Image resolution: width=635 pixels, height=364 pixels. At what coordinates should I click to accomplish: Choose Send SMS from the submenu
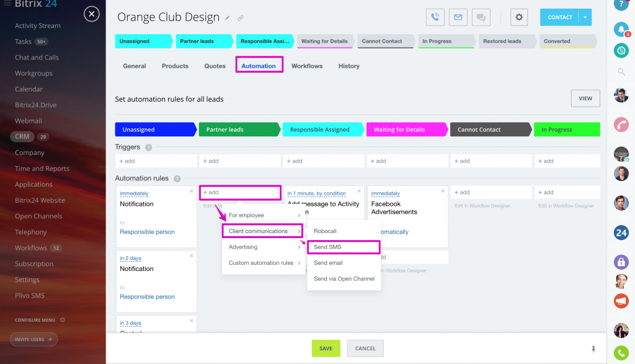pyautogui.click(x=344, y=247)
